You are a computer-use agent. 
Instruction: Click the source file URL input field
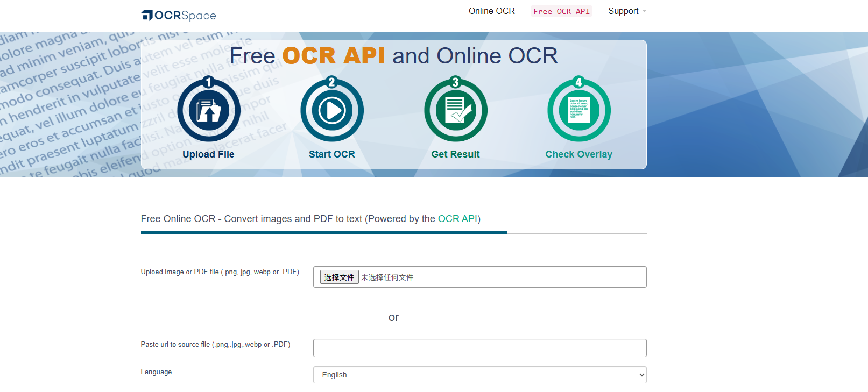[479, 348]
